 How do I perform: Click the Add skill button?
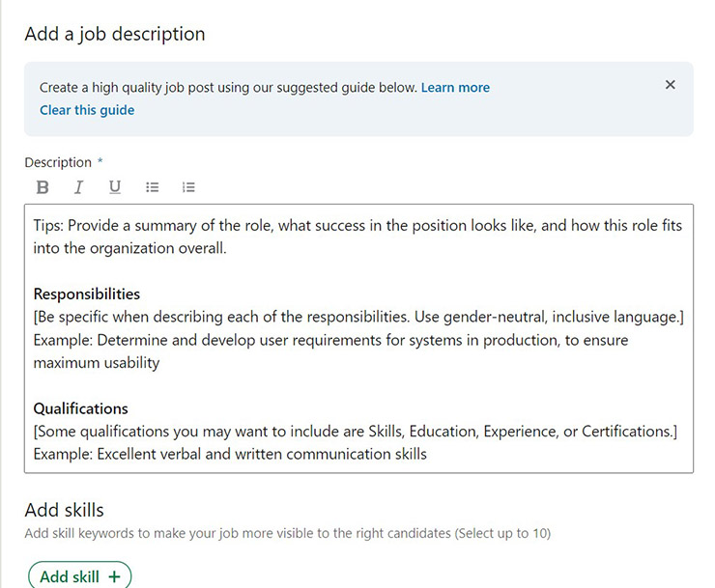pyautogui.click(x=80, y=576)
